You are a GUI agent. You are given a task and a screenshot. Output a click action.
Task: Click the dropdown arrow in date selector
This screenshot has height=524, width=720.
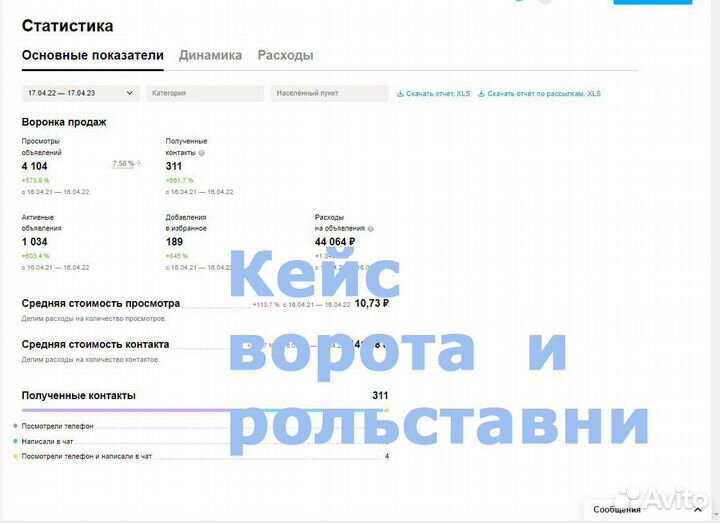point(129,93)
